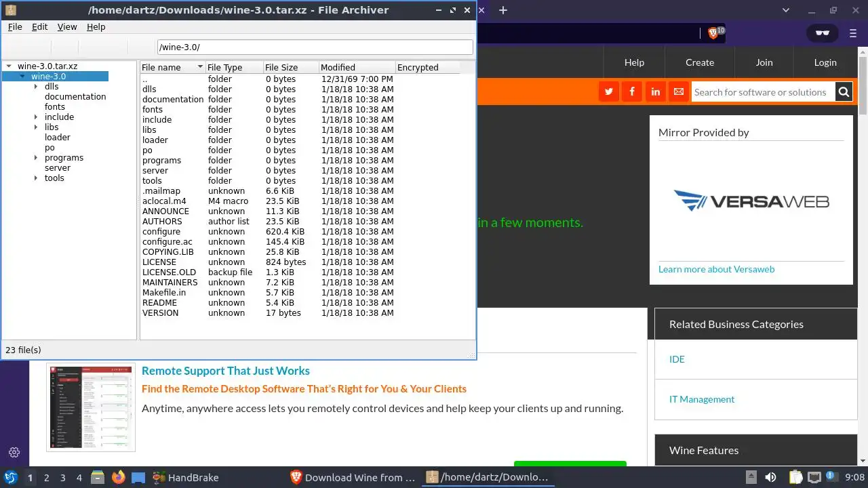Click the Facebook share icon
The image size is (868, 488).
[632, 91]
